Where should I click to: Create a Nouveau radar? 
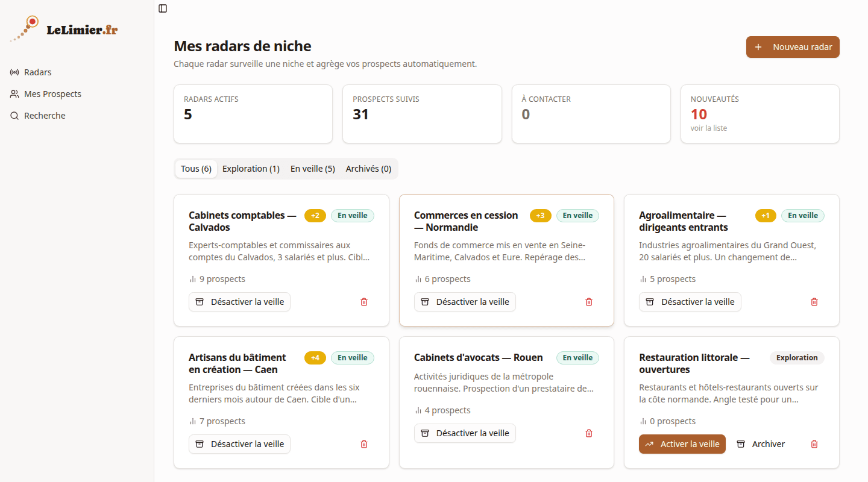tap(793, 47)
